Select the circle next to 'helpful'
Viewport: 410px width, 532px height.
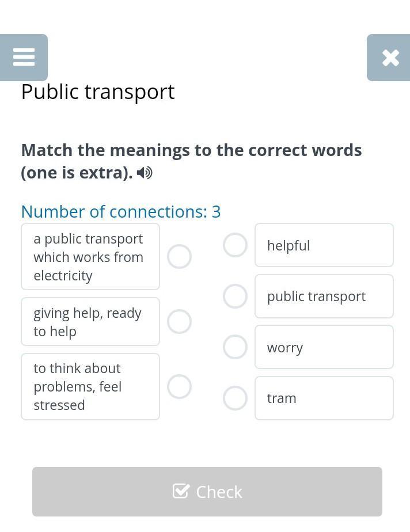235,245
